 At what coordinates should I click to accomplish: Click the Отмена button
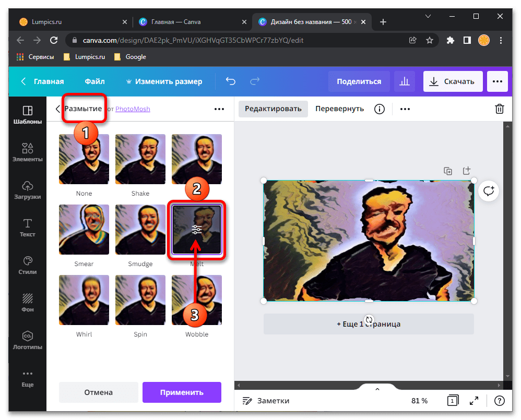point(98,392)
